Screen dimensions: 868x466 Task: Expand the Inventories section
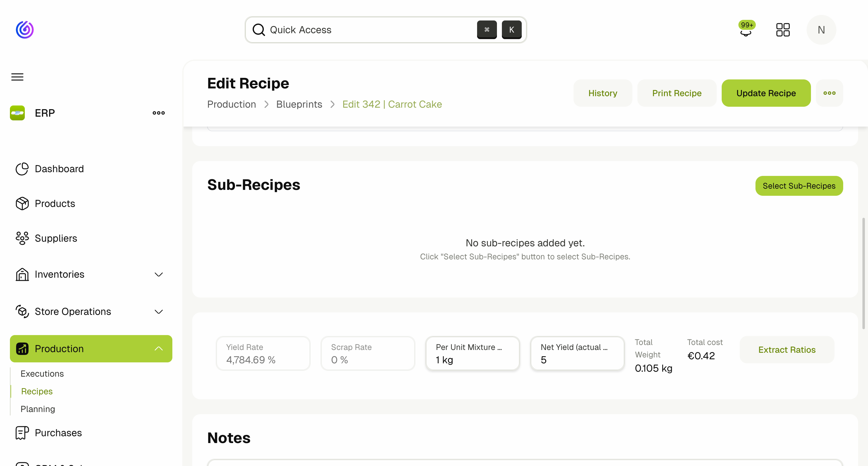[159, 275]
